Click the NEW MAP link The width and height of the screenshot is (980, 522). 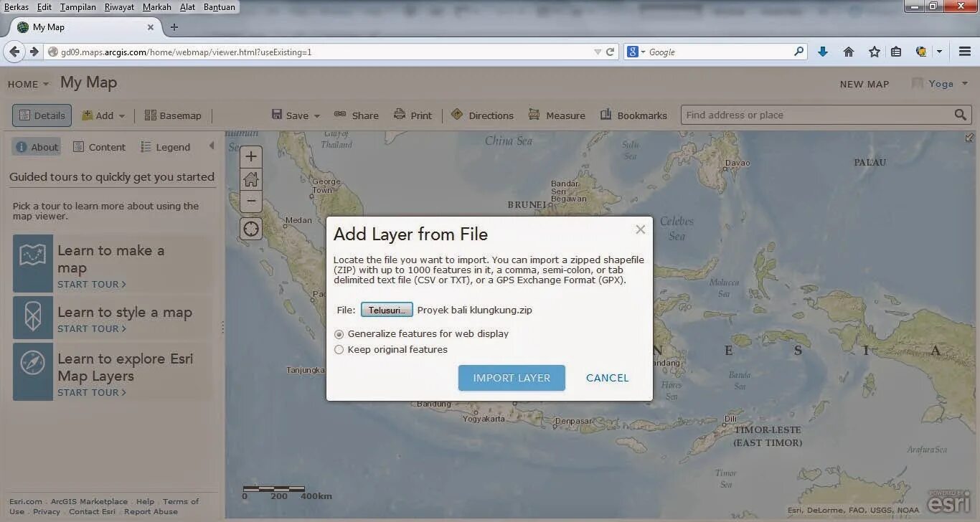click(864, 84)
